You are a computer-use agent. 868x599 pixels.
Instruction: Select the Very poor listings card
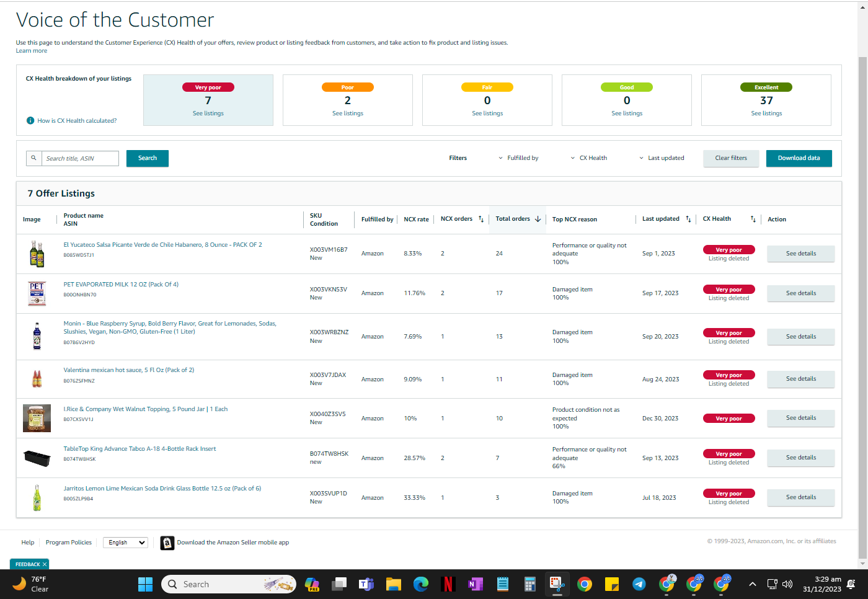pyautogui.click(x=208, y=100)
